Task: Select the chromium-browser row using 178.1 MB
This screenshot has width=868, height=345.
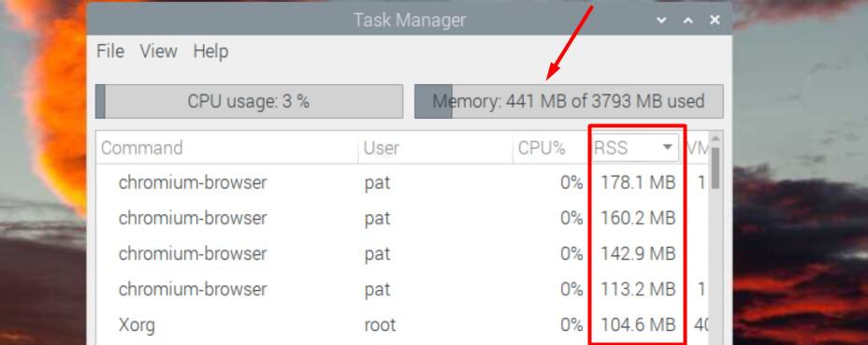Action: (402, 182)
